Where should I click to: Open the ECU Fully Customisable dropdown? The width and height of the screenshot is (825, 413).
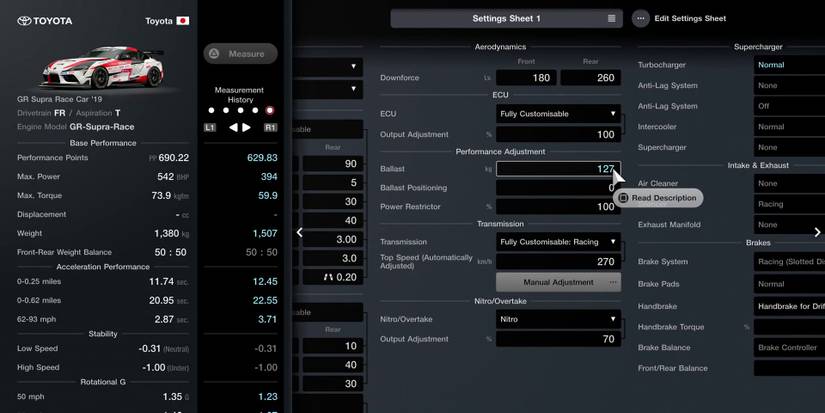[x=558, y=114]
